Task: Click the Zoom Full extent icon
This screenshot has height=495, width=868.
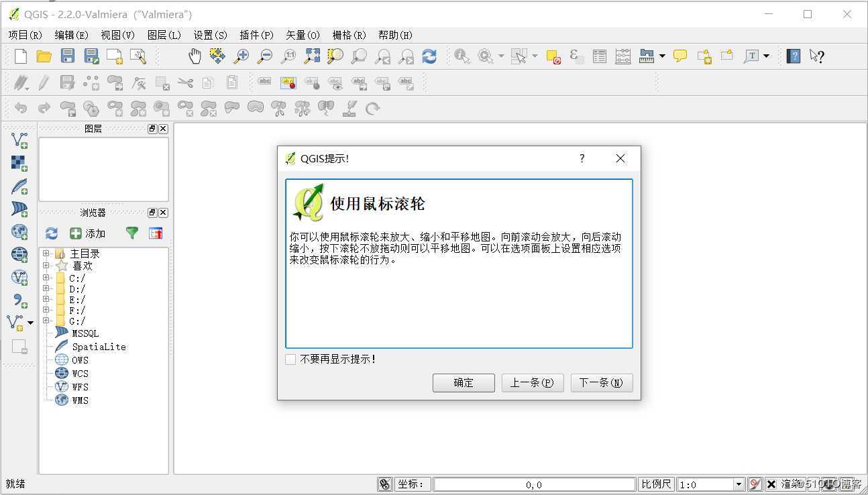Action: point(312,56)
